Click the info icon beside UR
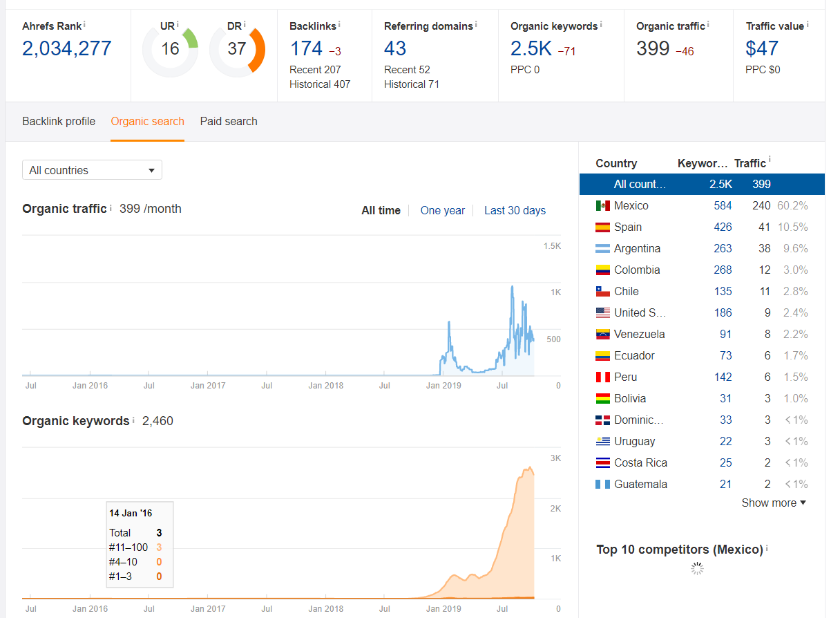The height and width of the screenshot is (618, 840). coord(178,24)
